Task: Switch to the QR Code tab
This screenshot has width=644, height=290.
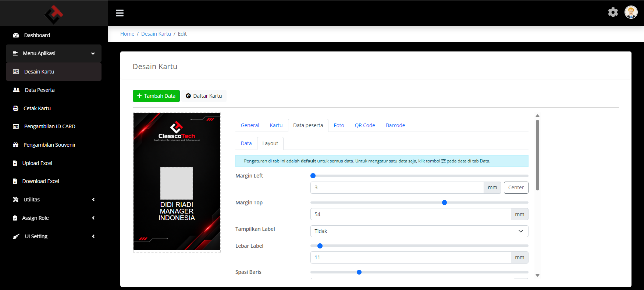Action: (x=365, y=125)
